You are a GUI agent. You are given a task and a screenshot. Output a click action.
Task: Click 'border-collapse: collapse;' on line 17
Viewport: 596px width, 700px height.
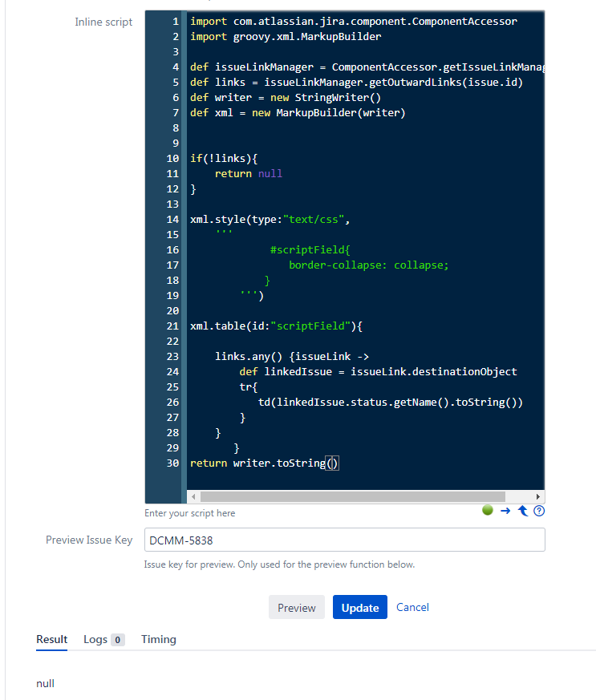pyautogui.click(x=368, y=265)
